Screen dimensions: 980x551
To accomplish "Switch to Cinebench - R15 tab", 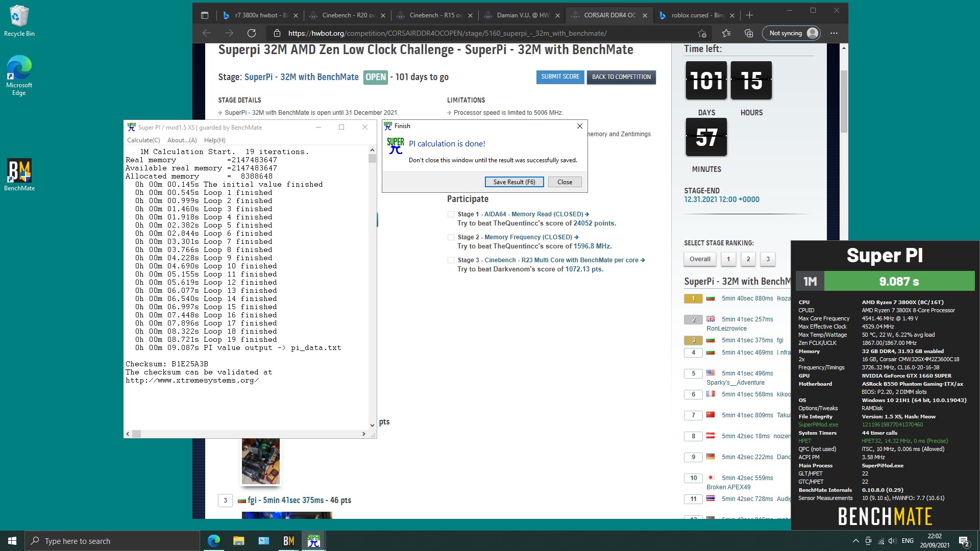I will pyautogui.click(x=434, y=15).
